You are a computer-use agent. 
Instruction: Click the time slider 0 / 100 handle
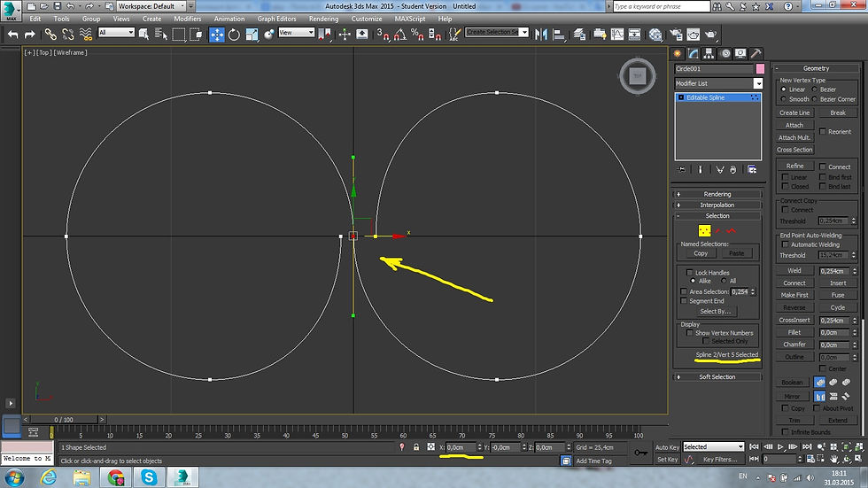click(x=64, y=420)
